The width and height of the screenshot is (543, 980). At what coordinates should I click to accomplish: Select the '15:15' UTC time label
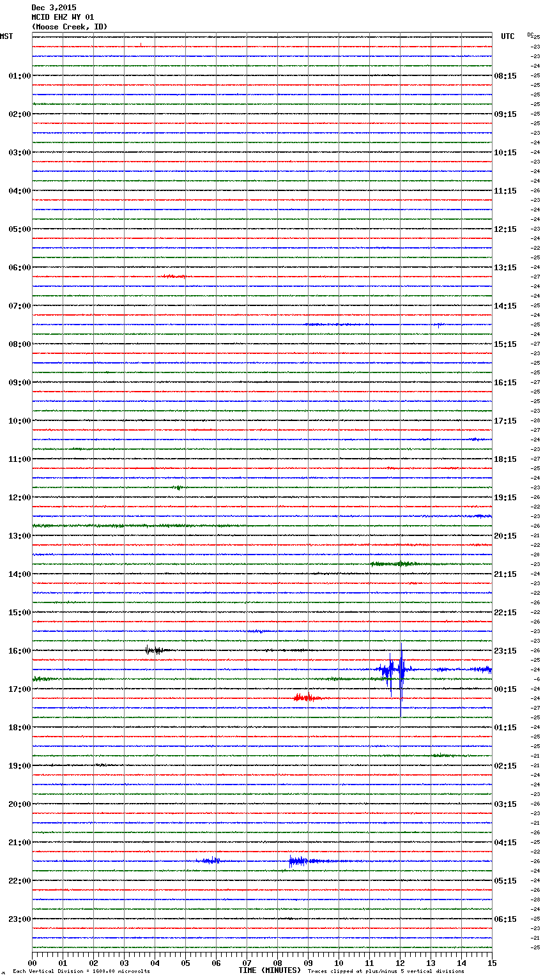(x=505, y=344)
